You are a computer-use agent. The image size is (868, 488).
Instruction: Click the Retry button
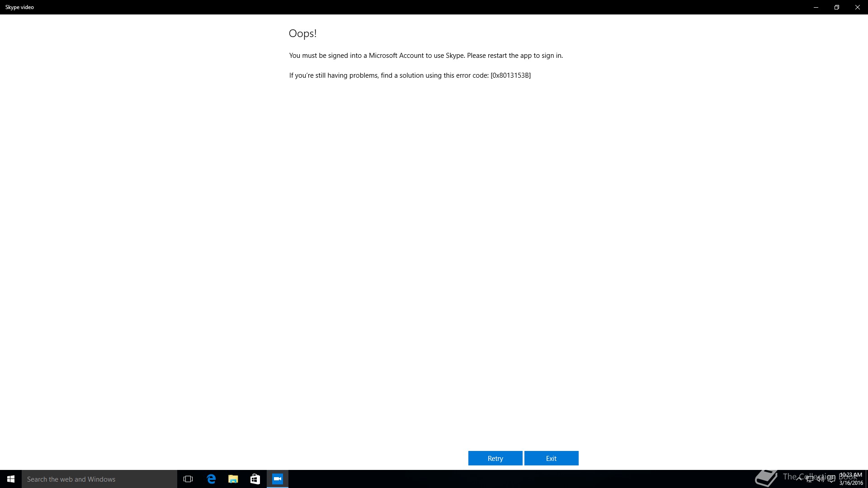click(x=495, y=458)
